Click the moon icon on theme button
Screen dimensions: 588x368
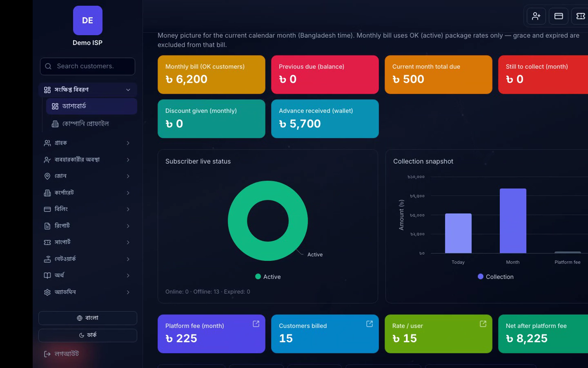[82, 335]
